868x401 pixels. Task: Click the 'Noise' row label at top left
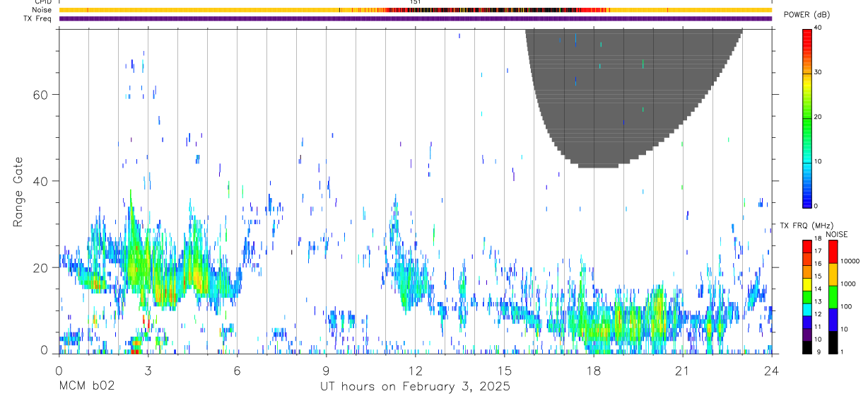point(43,10)
